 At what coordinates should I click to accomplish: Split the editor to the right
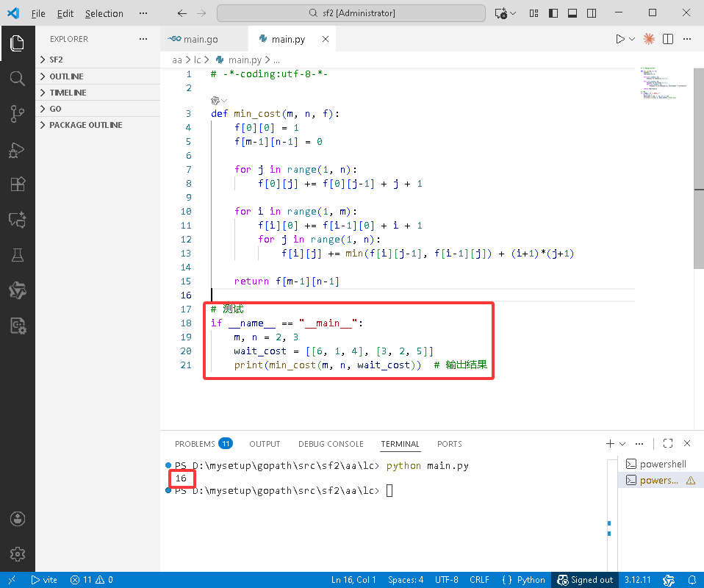pos(668,39)
